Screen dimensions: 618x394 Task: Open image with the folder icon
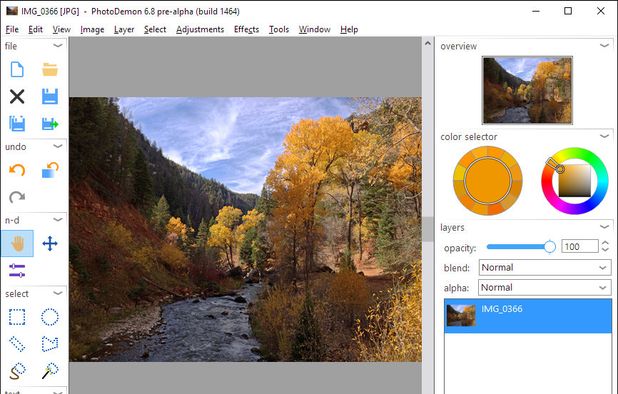[x=50, y=70]
